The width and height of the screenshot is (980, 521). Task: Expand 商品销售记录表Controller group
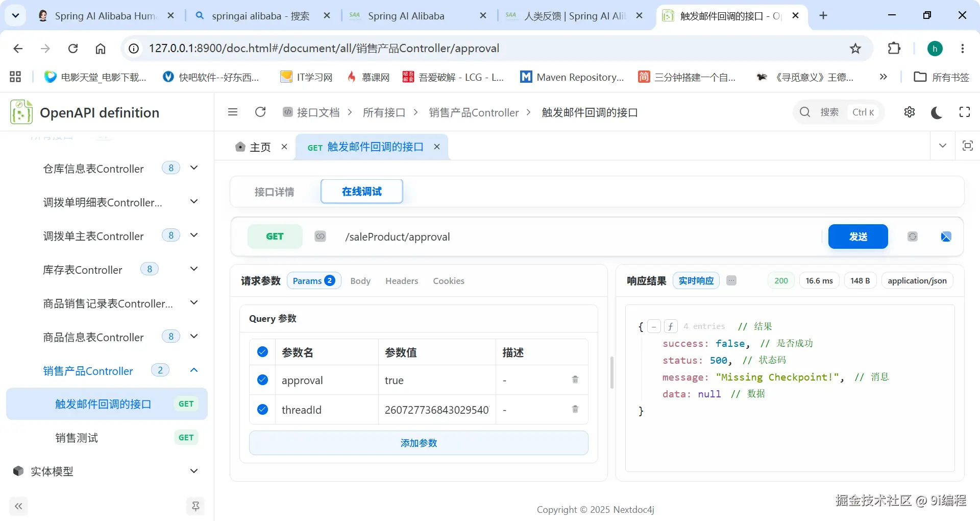pyautogui.click(x=194, y=303)
